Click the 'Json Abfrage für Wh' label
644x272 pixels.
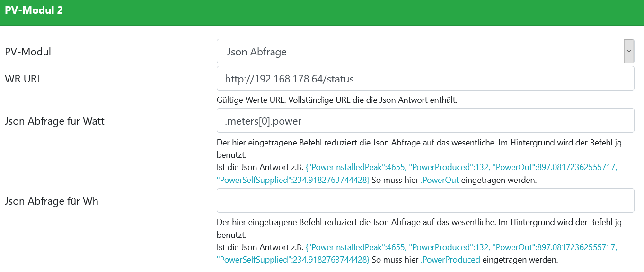pyautogui.click(x=52, y=201)
